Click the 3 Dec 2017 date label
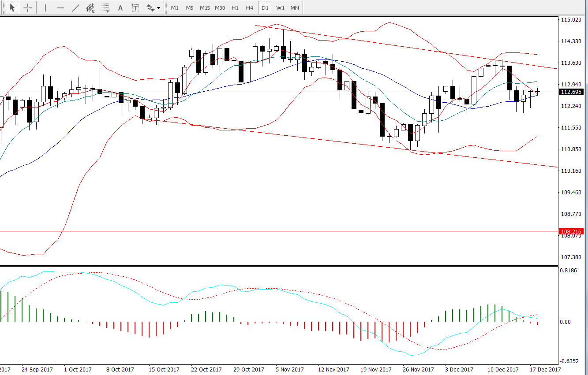Image resolution: width=588 pixels, height=375 pixels. tap(460, 370)
